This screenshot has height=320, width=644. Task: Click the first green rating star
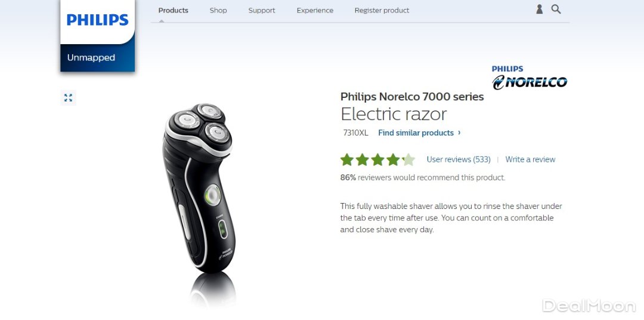pos(347,159)
